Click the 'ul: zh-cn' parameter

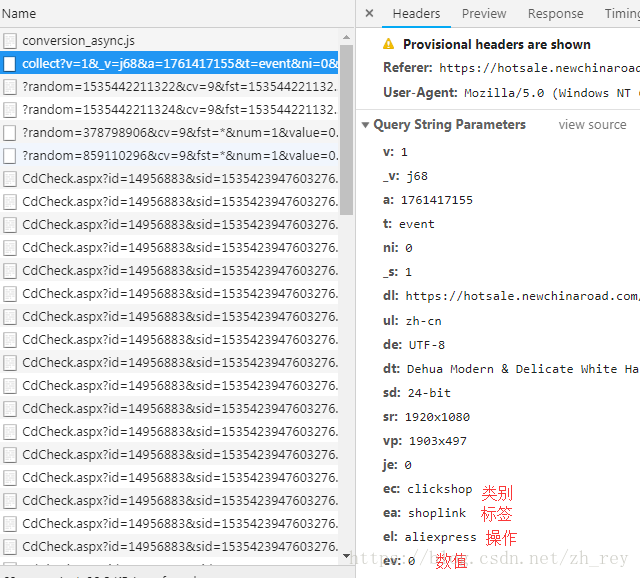[x=412, y=321]
